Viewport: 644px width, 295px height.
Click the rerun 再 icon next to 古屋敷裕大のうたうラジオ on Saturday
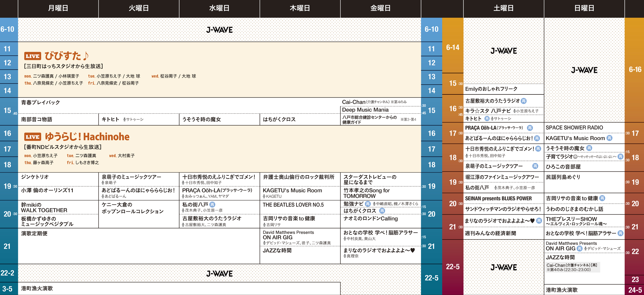point(524,101)
